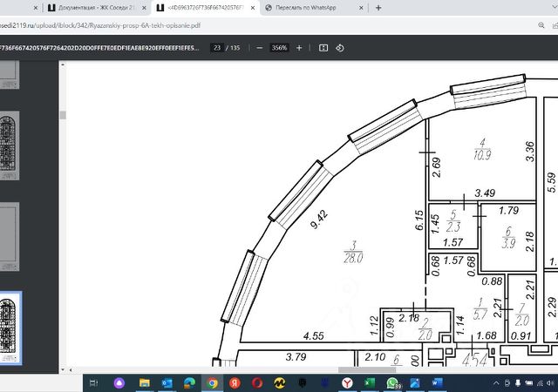Open Yandex Browser white Y icon

[x=347, y=383]
